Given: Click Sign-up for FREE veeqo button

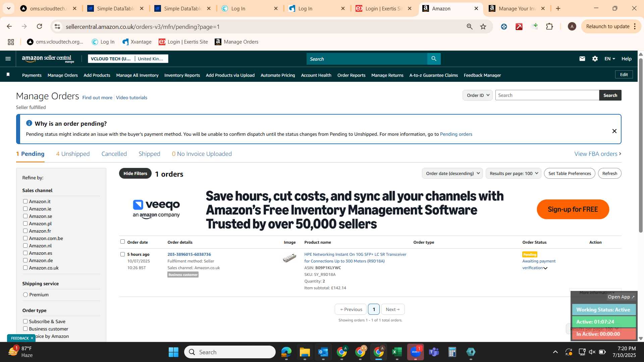Looking at the screenshot, I should click(x=573, y=209).
